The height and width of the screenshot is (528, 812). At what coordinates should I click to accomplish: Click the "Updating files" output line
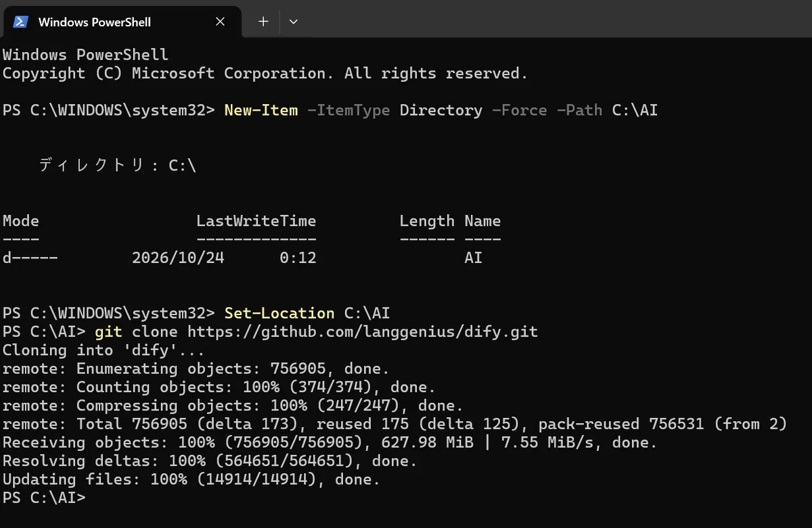[x=191, y=479]
